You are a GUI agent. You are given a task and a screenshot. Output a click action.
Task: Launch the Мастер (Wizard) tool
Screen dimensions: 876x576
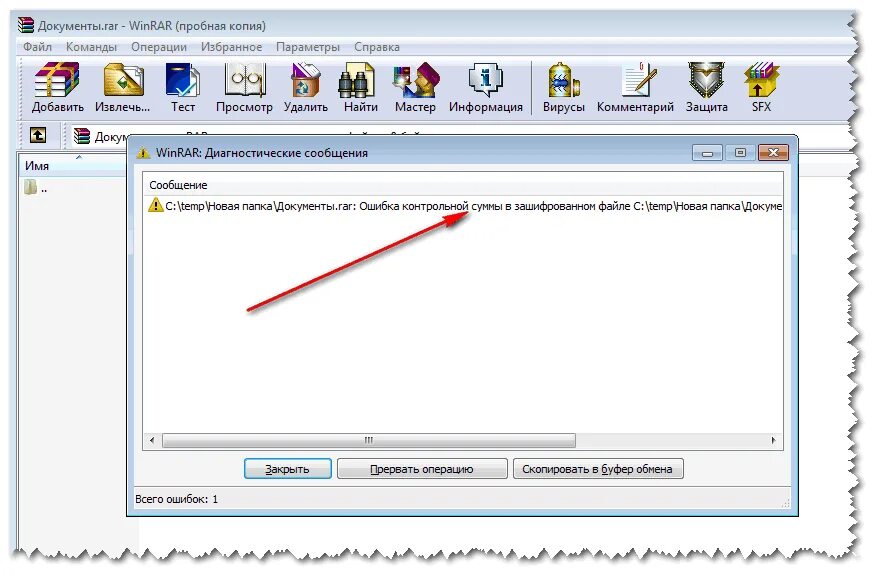[415, 88]
